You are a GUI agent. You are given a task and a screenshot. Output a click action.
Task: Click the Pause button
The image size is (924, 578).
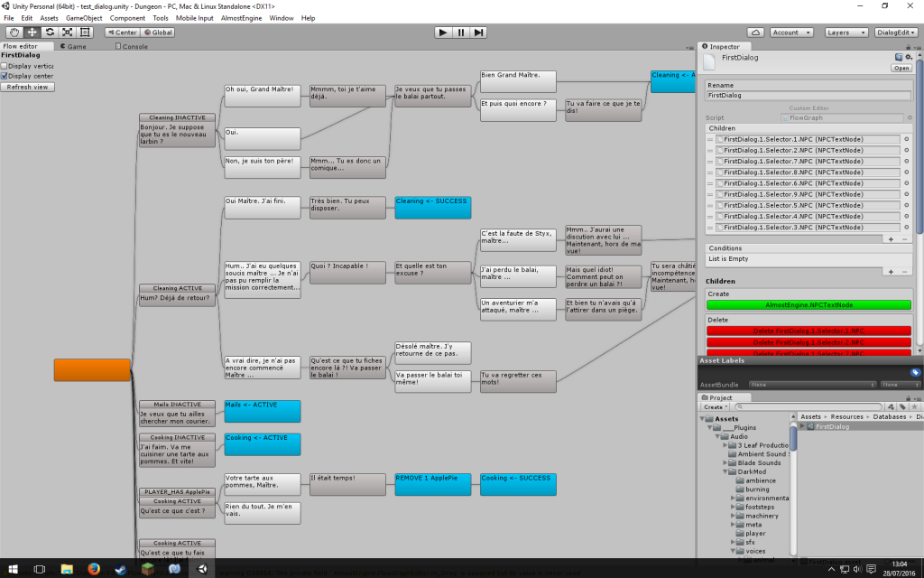pos(461,33)
